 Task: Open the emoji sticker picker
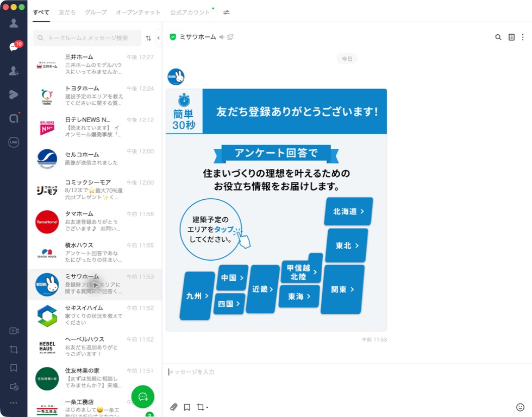520,407
